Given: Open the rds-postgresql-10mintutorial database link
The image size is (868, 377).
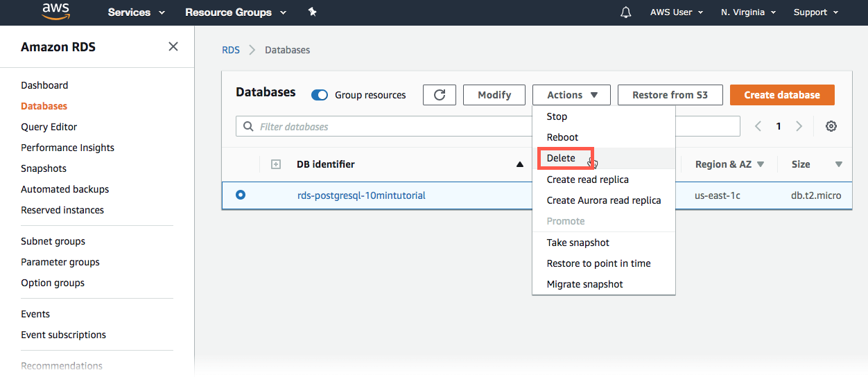Looking at the screenshot, I should tap(361, 195).
